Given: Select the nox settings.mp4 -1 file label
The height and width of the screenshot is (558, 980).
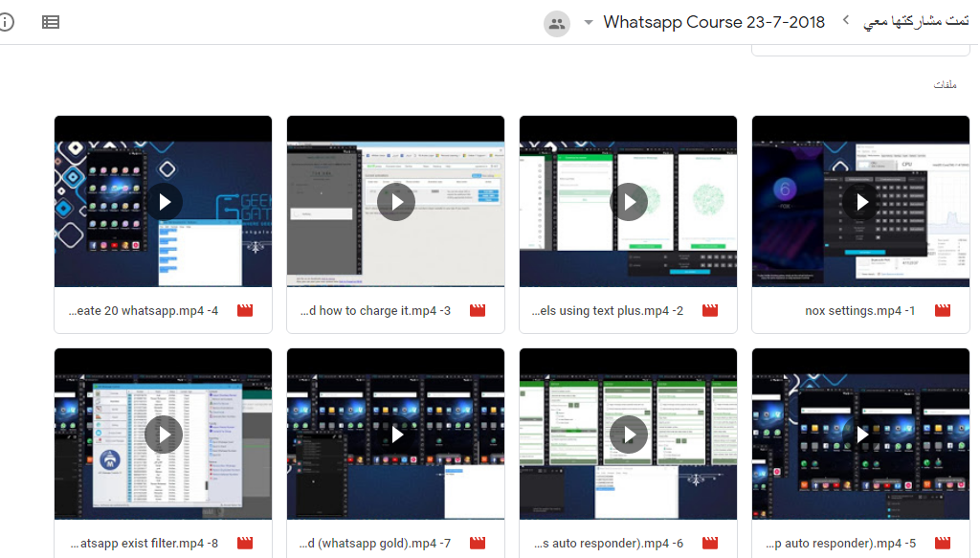Looking at the screenshot, I should [859, 310].
